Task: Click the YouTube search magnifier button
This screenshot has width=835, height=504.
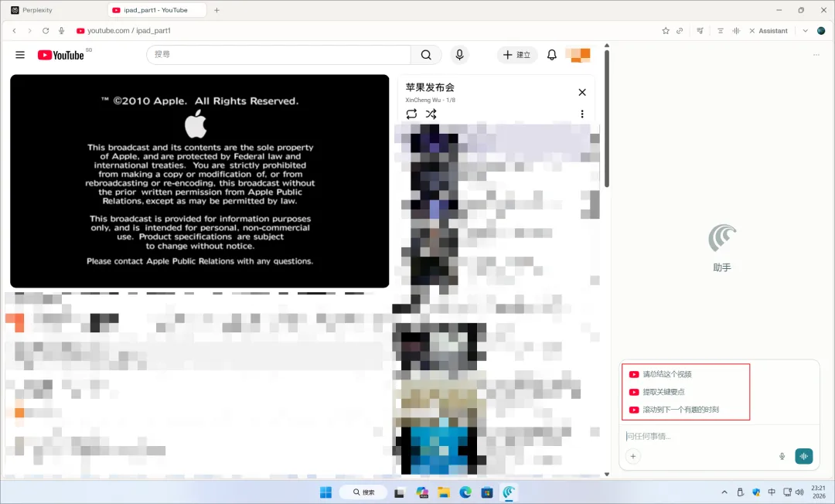Action: [x=426, y=55]
